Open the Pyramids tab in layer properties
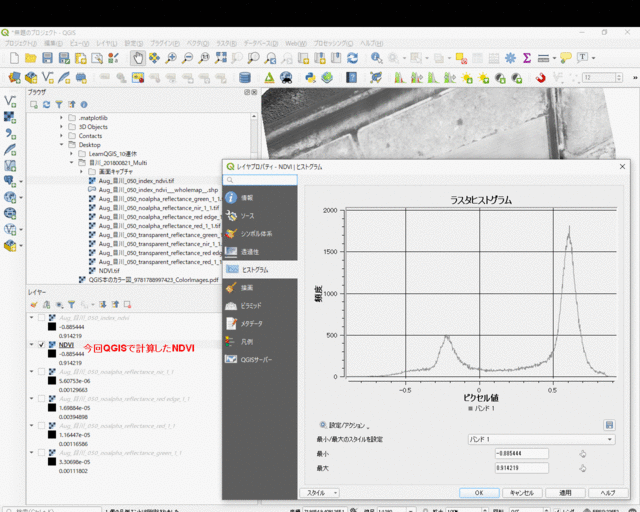The height and width of the screenshot is (512, 640). (260, 305)
